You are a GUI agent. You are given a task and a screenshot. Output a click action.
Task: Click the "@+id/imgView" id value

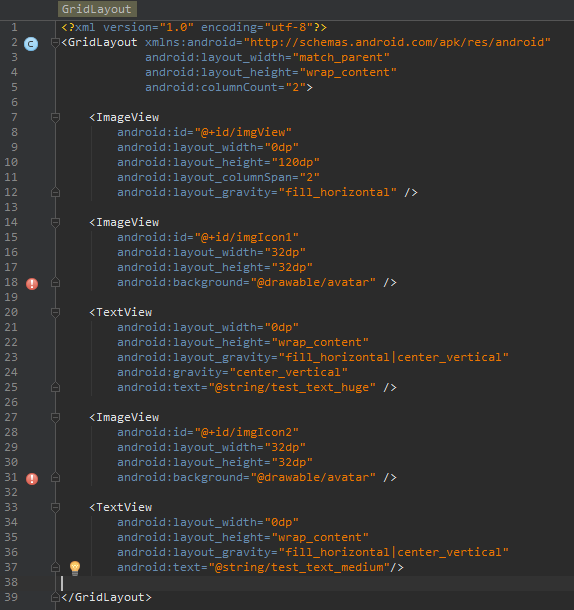click(243, 132)
